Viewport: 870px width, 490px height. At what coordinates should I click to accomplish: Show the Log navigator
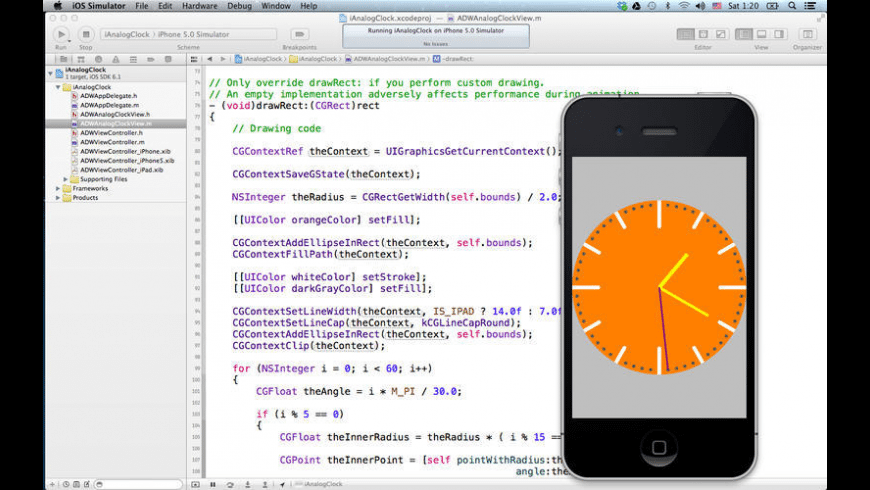[168, 59]
